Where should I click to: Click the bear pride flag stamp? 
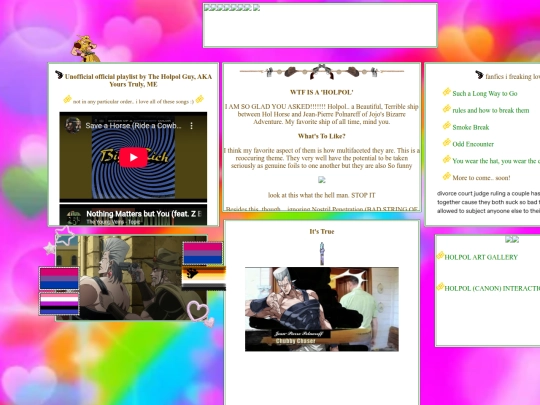pyautogui.click(x=204, y=278)
